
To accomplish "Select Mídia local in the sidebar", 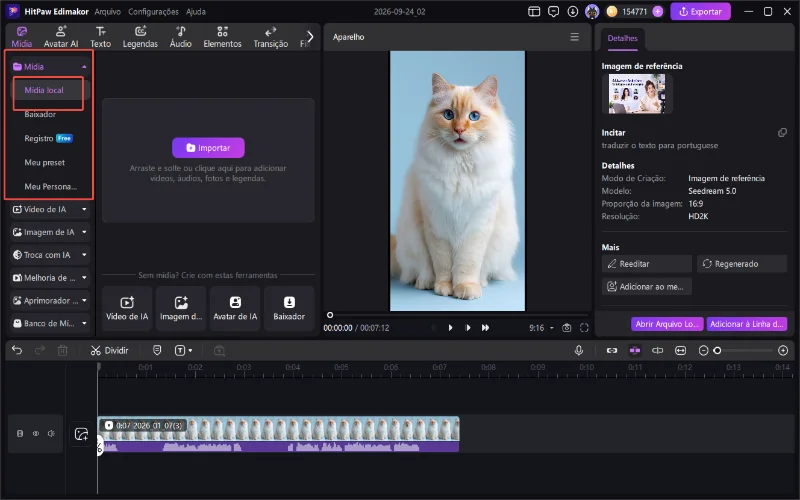I will point(44,90).
